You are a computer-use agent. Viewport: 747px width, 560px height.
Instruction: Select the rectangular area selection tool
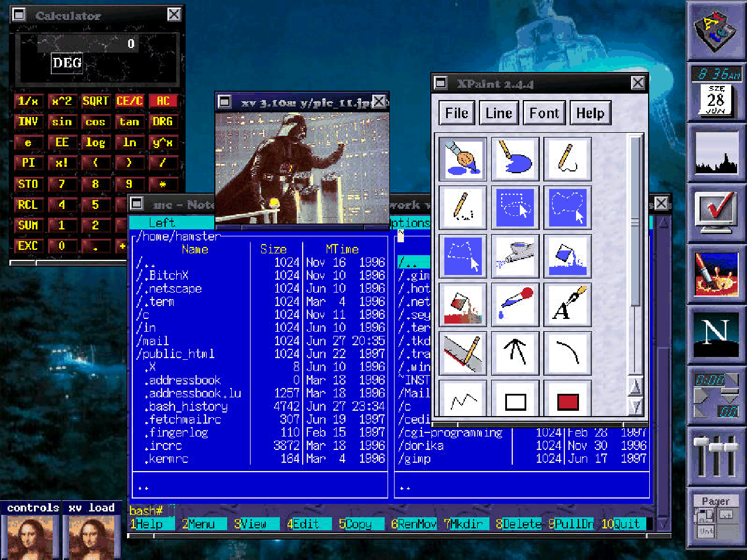[515, 207]
